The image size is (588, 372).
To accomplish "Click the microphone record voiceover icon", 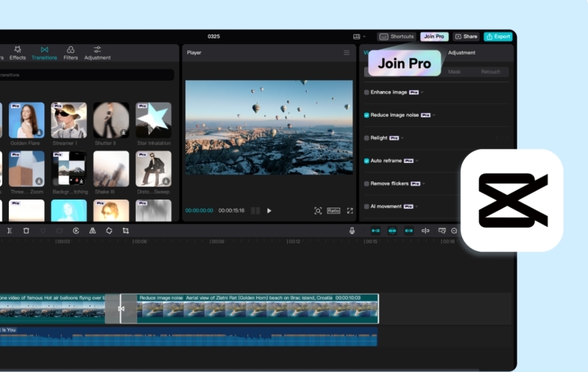I will coord(351,231).
